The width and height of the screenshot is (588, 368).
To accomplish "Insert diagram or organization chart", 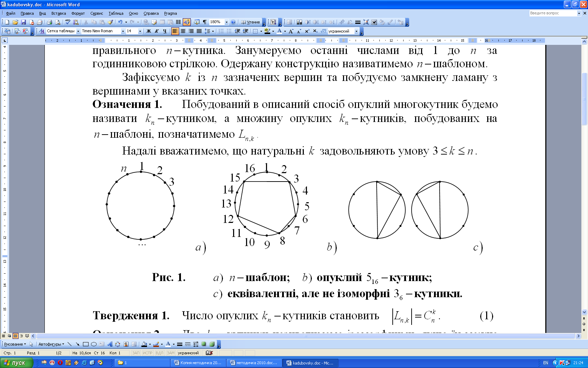I will [x=118, y=344].
